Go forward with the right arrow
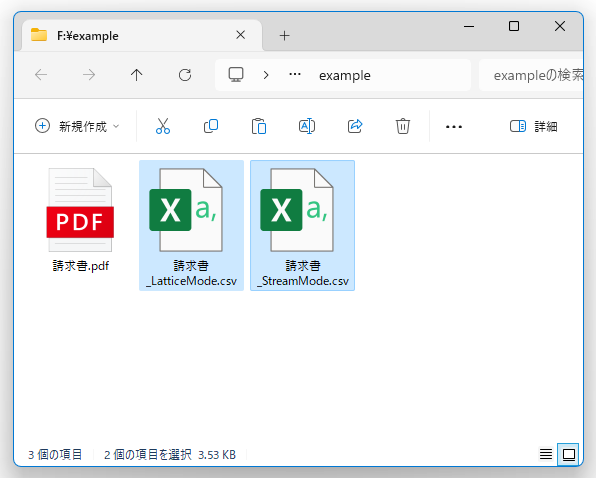The width and height of the screenshot is (596, 478). coord(89,74)
